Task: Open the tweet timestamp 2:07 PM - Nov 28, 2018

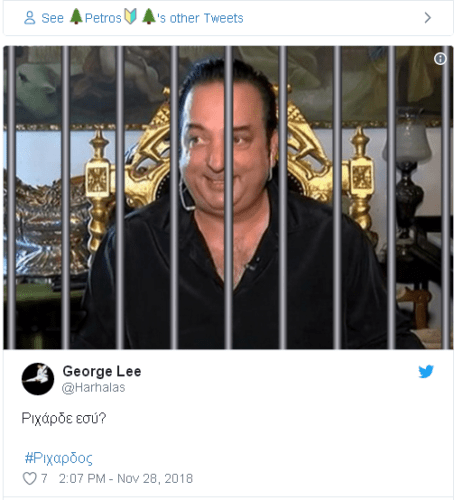Action: pyautogui.click(x=126, y=479)
